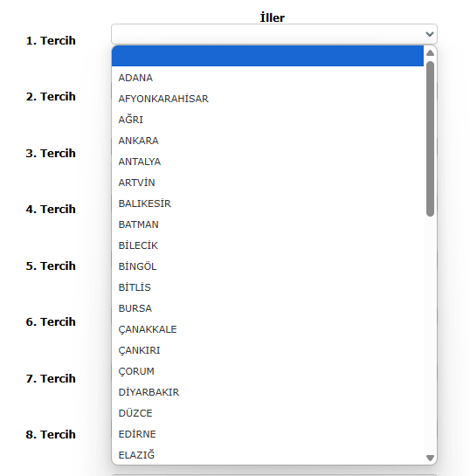Select BİLECİK option
The height and width of the screenshot is (476, 470).
pos(267,245)
